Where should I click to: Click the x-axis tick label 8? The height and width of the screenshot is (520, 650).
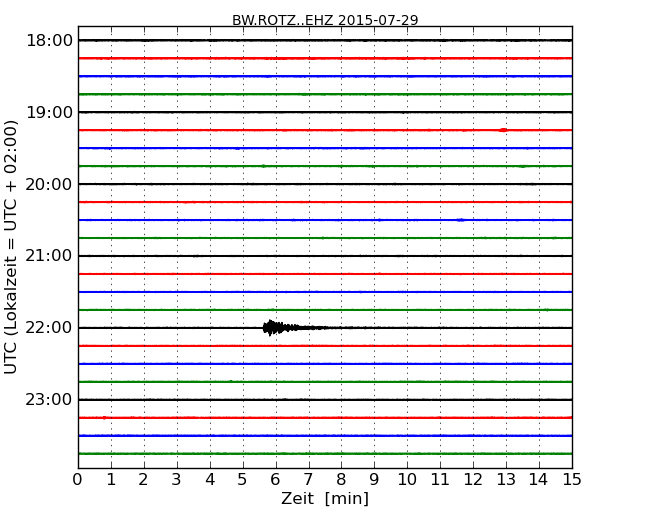click(342, 480)
